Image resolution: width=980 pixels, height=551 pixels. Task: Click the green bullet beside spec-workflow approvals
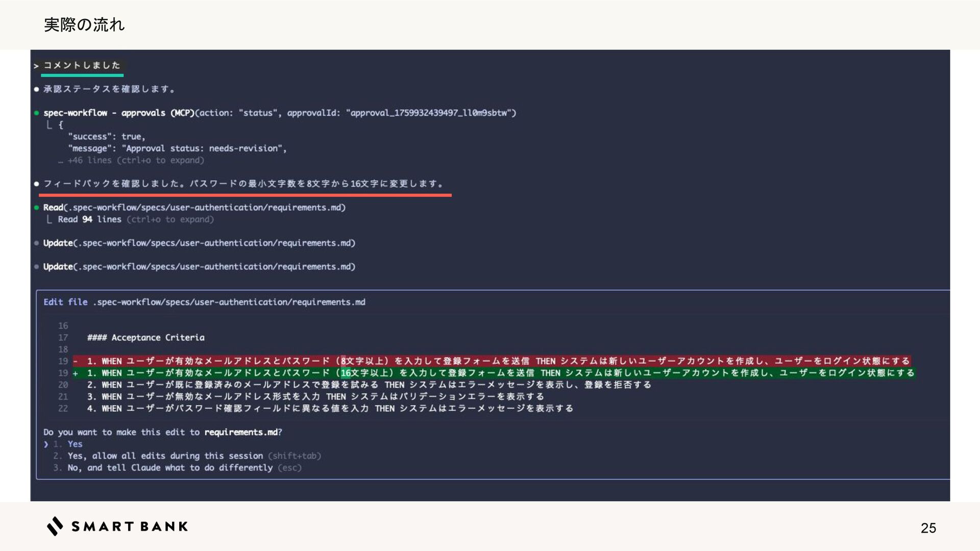[37, 113]
